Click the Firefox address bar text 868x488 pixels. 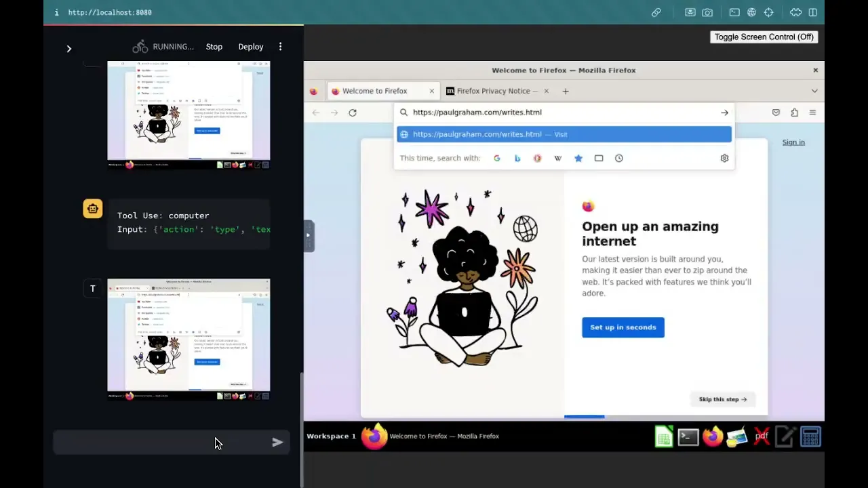click(477, 113)
